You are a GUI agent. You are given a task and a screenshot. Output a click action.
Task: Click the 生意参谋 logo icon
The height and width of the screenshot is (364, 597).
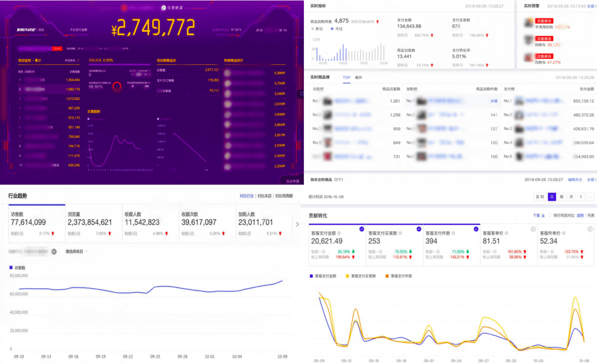[x=163, y=8]
